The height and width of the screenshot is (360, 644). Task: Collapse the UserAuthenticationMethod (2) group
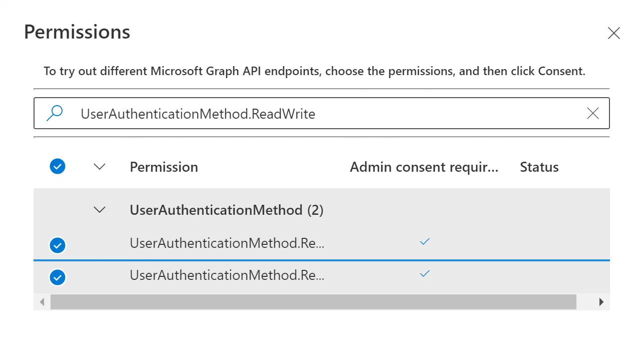(x=100, y=210)
